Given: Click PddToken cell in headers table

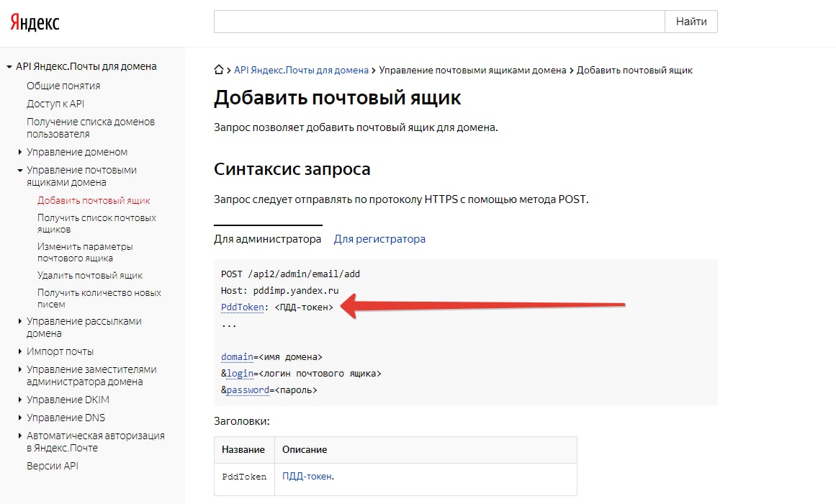Looking at the screenshot, I should click(244, 477).
